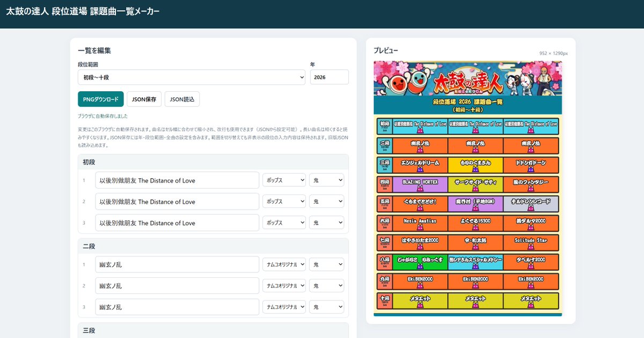Open the 段位範囲 dropdown showing 初段～十段

(192, 77)
